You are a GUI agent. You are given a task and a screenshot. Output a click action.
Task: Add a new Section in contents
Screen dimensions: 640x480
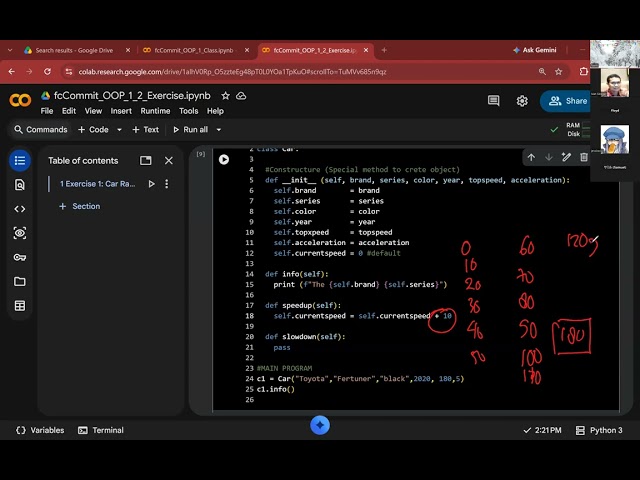point(80,207)
